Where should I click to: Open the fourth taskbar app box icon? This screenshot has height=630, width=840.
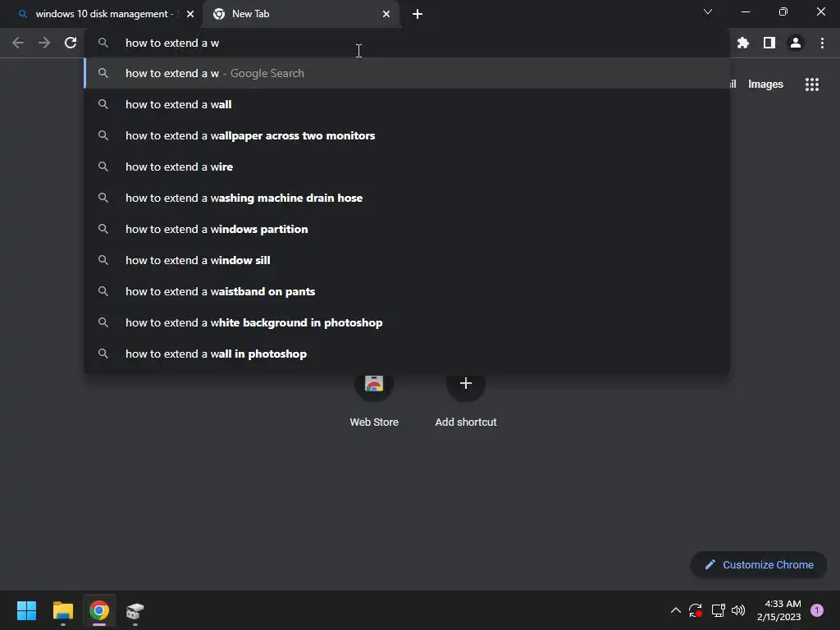coord(135,610)
